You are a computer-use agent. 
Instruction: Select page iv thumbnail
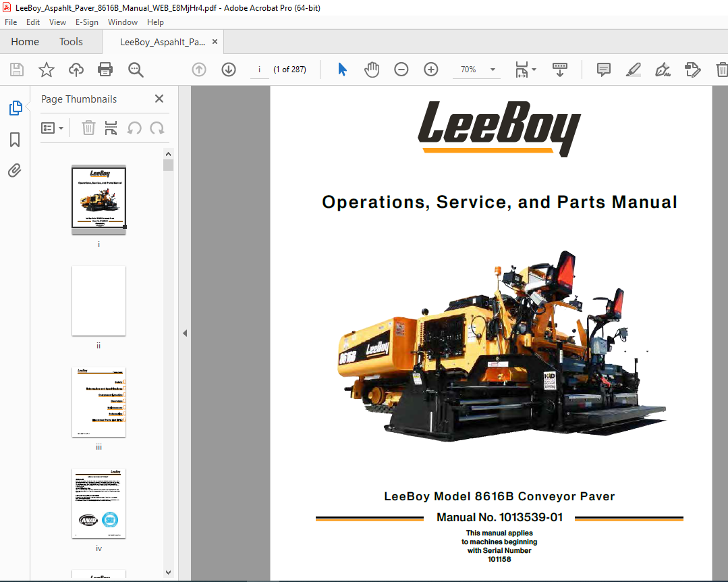click(99, 504)
